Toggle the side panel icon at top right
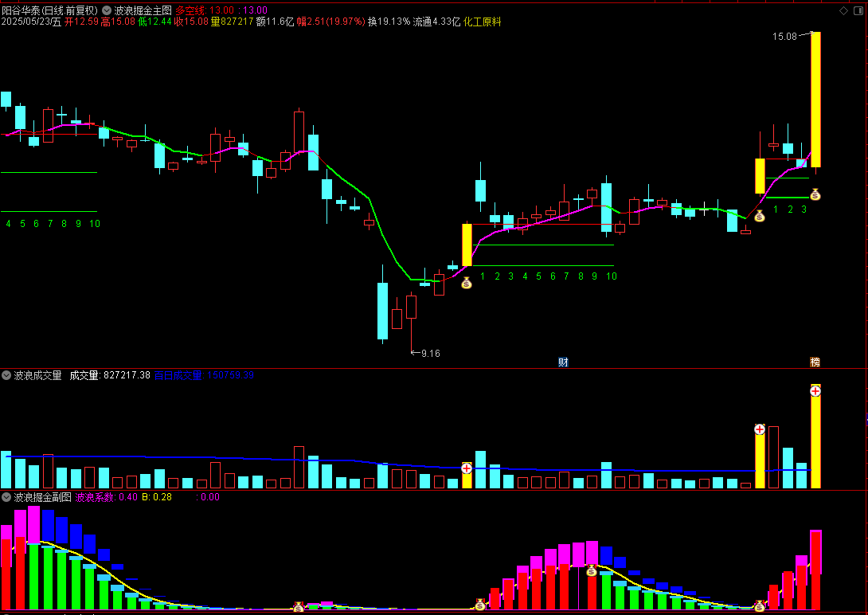 click(859, 10)
